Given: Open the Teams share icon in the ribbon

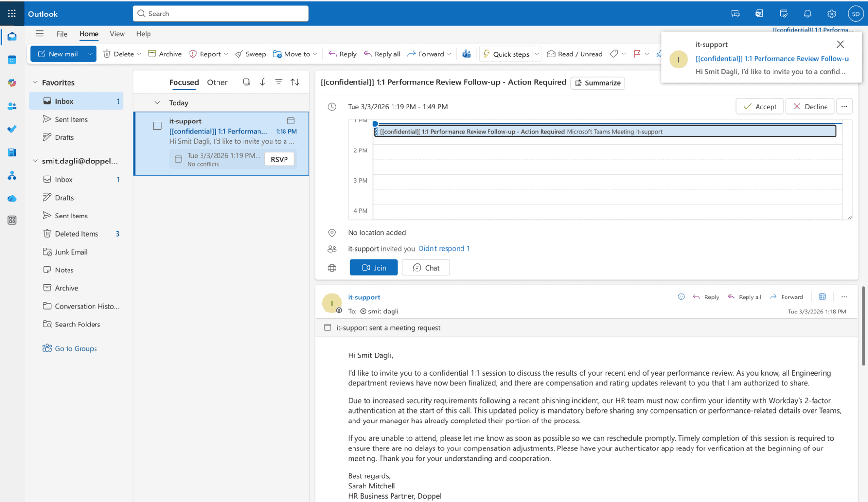Looking at the screenshot, I should click(467, 54).
